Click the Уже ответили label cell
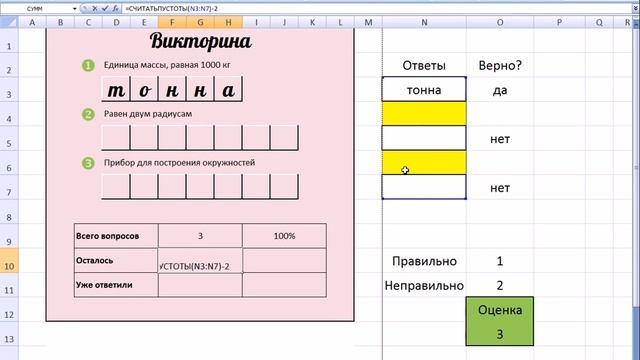640x360 pixels. [x=116, y=285]
